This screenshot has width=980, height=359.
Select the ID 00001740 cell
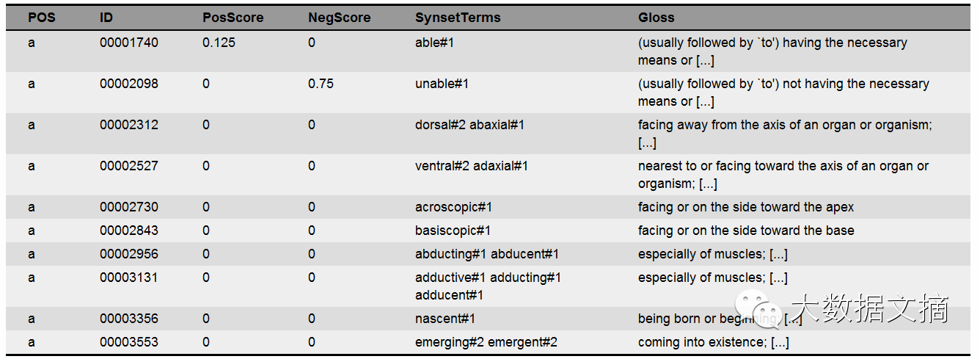(128, 43)
